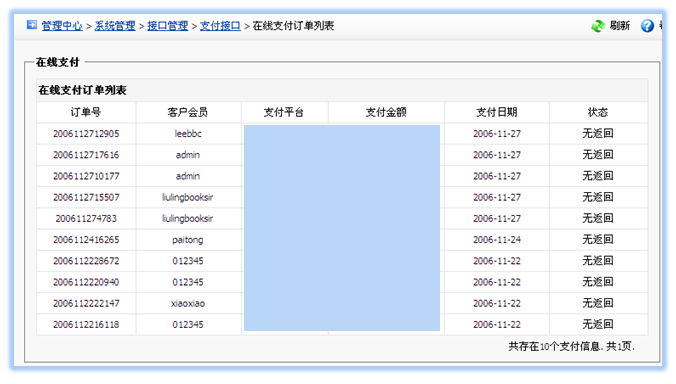Screen dimensions: 676x384
Task: Click order number 200611274783
Action: tap(86, 219)
